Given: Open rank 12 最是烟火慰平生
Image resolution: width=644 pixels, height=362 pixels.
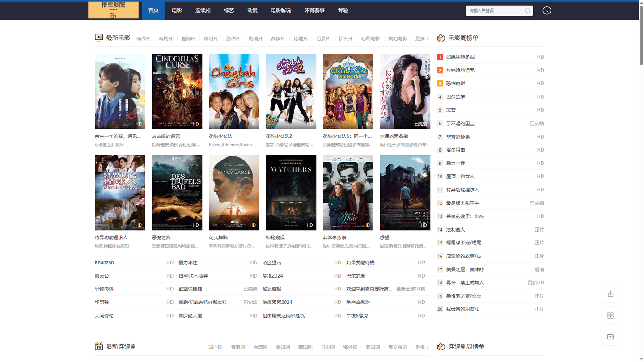Looking at the screenshot, I should 462,203.
